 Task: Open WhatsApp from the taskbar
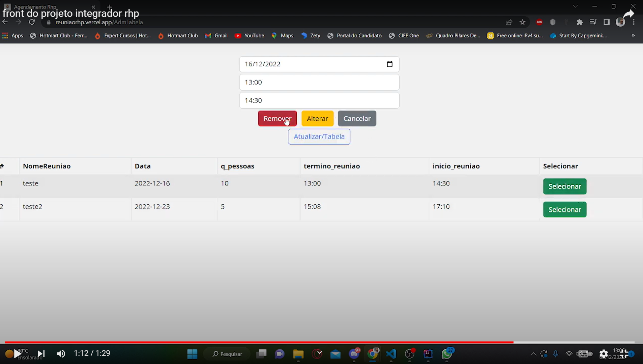[446, 354]
